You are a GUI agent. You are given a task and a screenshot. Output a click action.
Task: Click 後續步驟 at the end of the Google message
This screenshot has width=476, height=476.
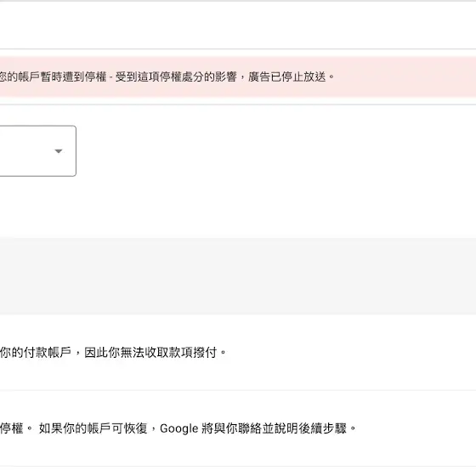click(322, 428)
